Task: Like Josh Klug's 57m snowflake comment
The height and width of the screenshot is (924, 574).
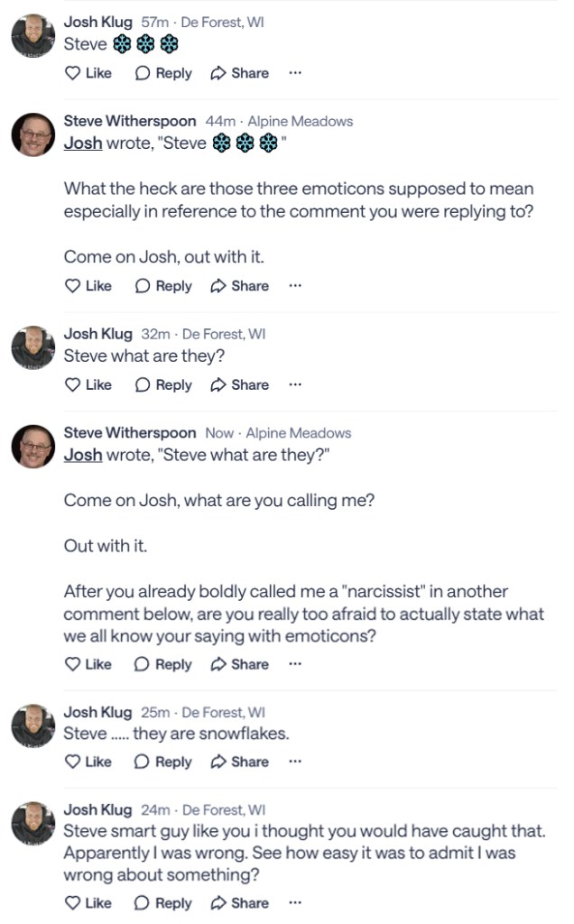Action: pyautogui.click(x=88, y=73)
